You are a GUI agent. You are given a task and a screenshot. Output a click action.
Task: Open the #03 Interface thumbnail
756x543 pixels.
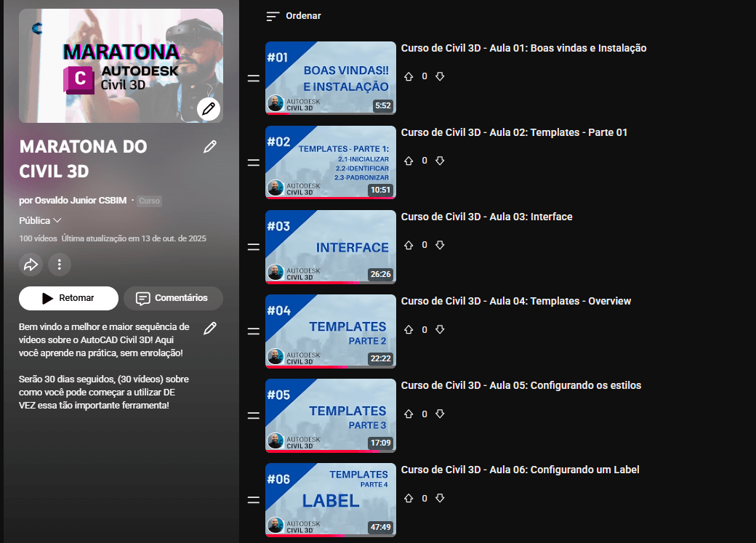[331, 247]
